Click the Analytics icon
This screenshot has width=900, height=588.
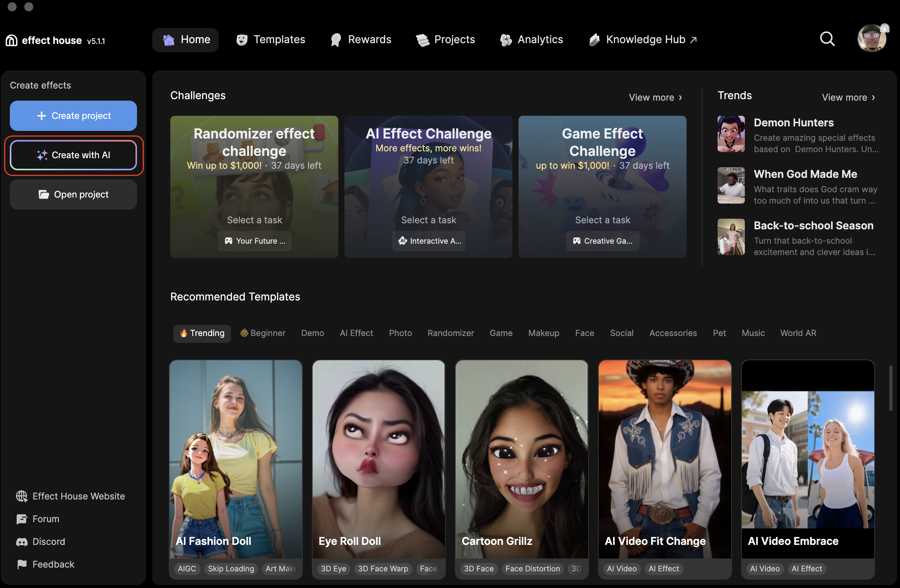[506, 40]
